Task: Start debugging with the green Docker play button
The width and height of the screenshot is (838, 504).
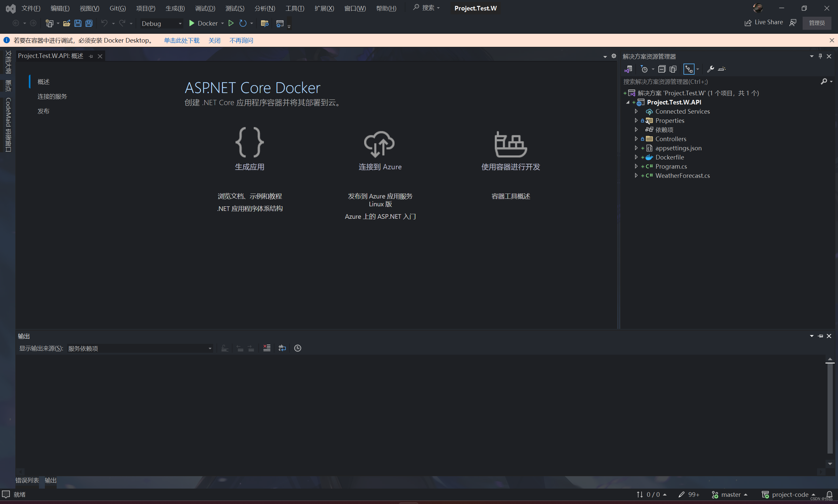Action: 192,23
